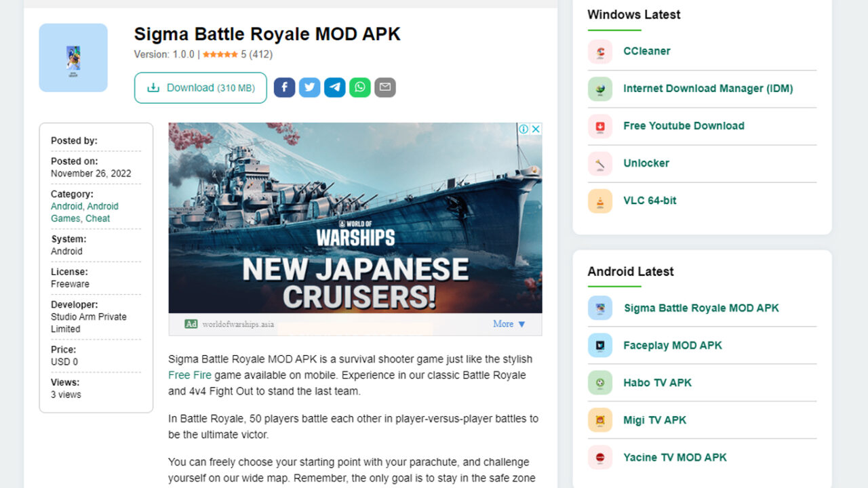Viewport: 868px width, 488px height.
Task: Click the five-star rating
Action: coord(220,54)
